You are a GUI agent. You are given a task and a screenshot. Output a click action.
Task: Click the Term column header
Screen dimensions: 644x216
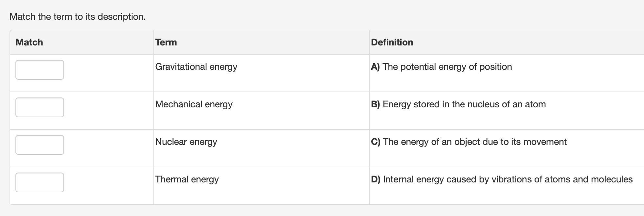[x=166, y=42]
